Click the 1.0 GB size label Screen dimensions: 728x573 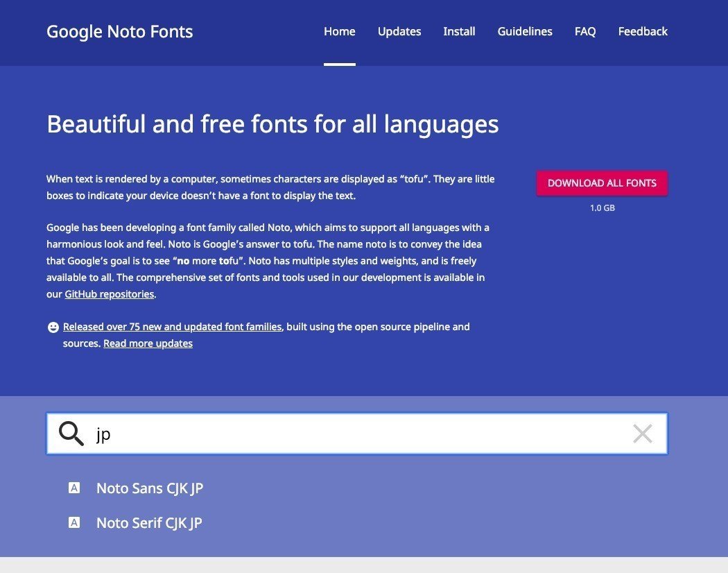tap(602, 207)
